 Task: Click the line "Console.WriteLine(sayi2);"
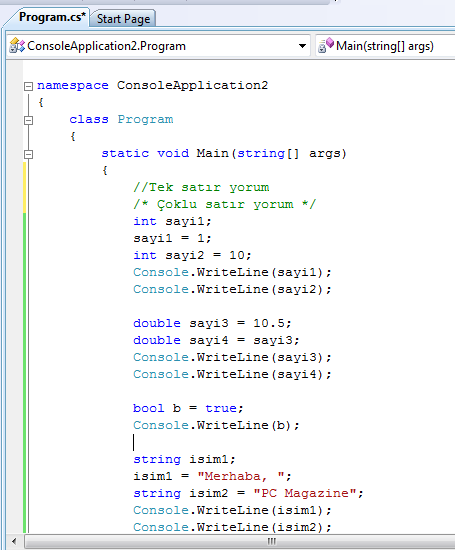coord(232,289)
